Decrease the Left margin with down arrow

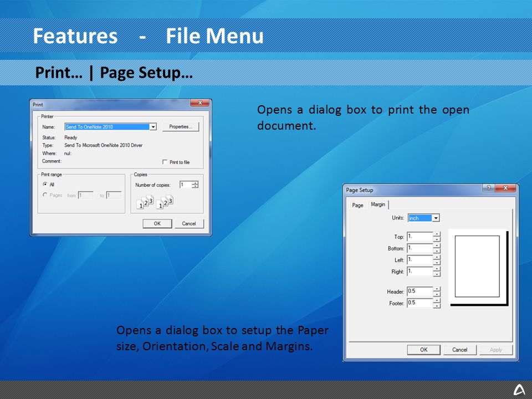tap(437, 262)
